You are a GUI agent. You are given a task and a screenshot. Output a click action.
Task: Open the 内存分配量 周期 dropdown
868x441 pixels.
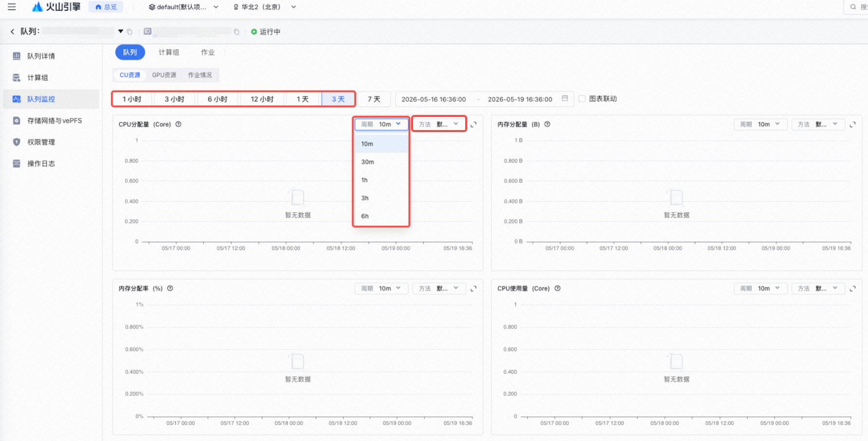click(x=760, y=124)
